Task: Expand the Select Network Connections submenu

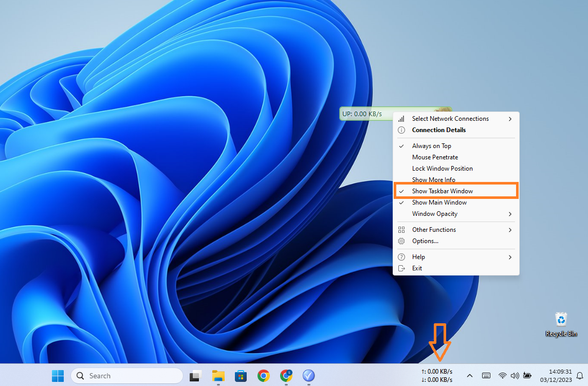Action: point(450,119)
